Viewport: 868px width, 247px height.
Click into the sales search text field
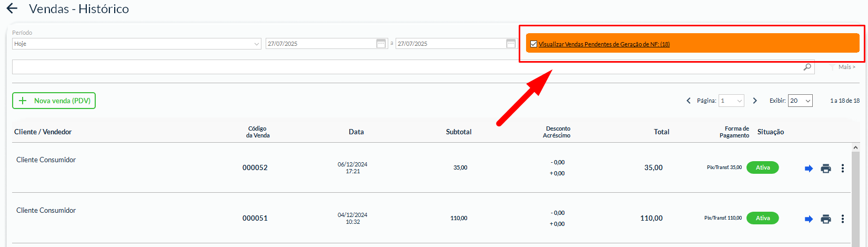click(405, 67)
